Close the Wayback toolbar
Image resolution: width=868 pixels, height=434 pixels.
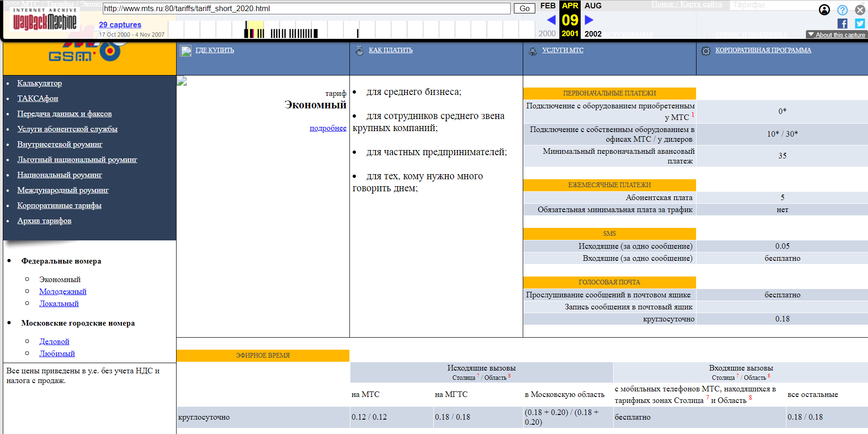[x=860, y=10]
